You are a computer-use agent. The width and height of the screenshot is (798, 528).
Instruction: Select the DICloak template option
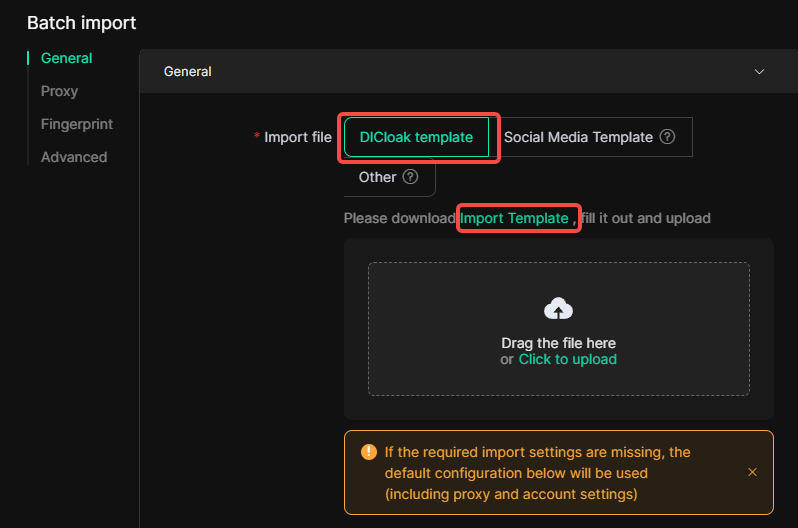tap(416, 137)
